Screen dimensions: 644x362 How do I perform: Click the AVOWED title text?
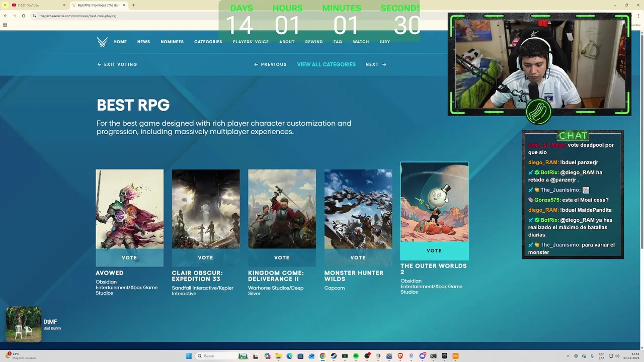(x=110, y=273)
